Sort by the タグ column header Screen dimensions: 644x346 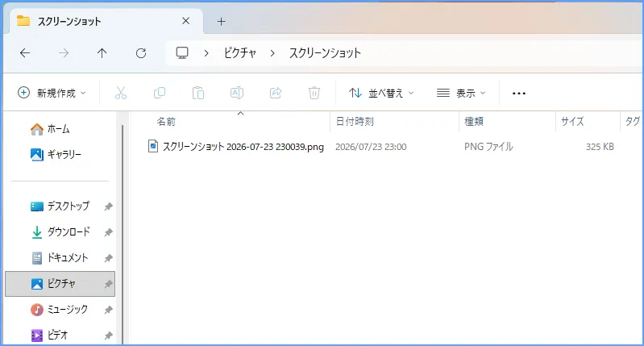(x=632, y=122)
